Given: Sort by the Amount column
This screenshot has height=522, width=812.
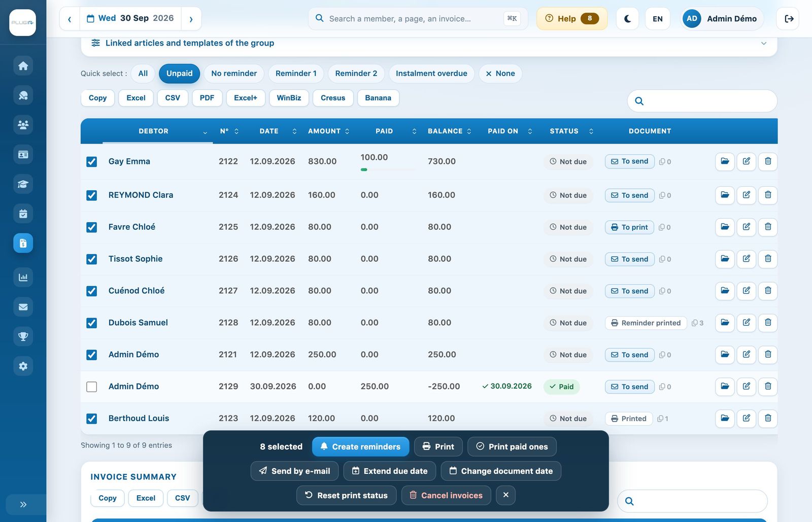Looking at the screenshot, I should [328, 131].
